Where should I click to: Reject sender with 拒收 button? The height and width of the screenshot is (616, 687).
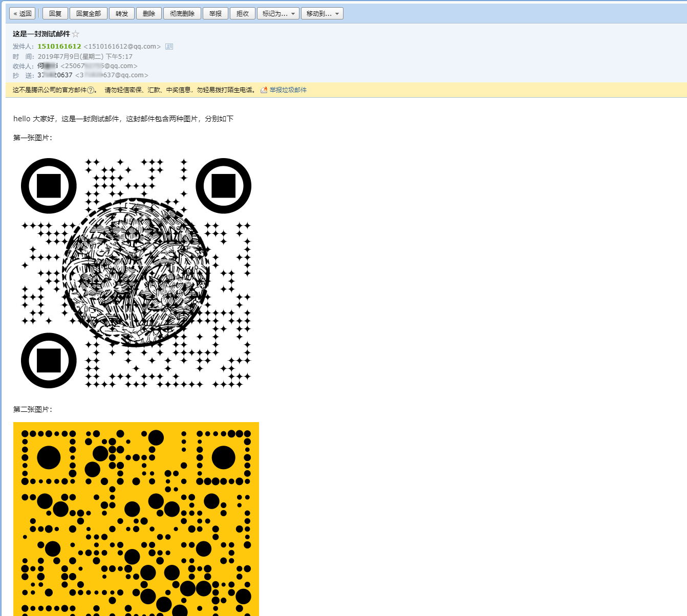click(x=243, y=13)
